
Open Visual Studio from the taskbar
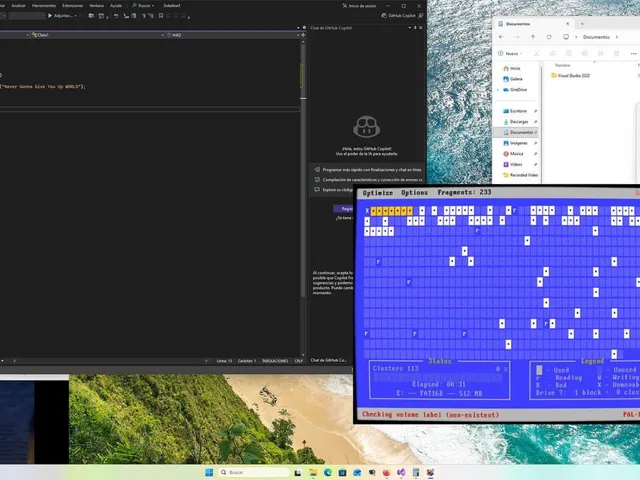pyautogui.click(x=401, y=472)
